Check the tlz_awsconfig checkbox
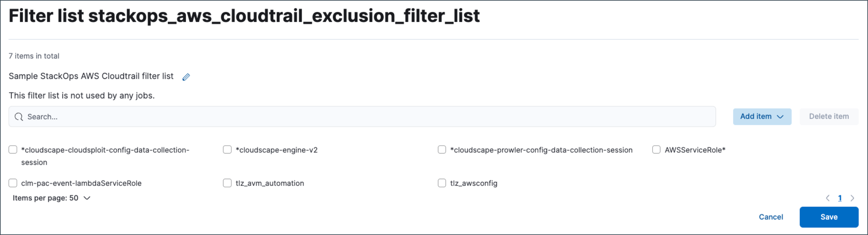 click(x=442, y=183)
